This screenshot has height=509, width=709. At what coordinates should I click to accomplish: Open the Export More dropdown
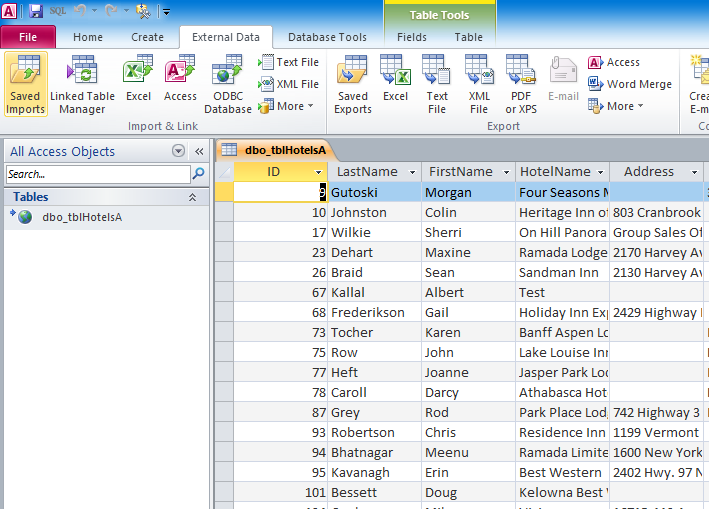(x=616, y=106)
